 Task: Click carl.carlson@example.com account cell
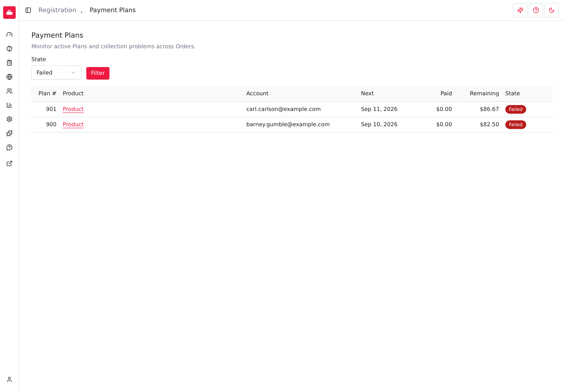[283, 109]
